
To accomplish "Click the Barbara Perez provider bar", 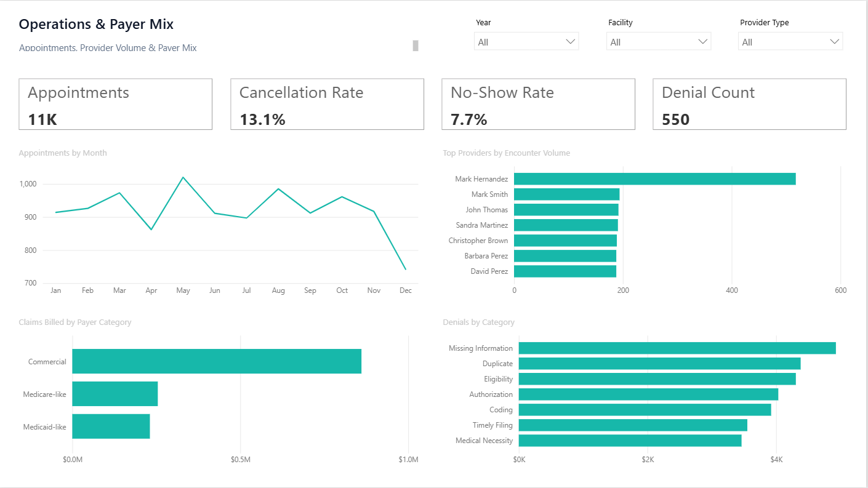I will tap(565, 256).
